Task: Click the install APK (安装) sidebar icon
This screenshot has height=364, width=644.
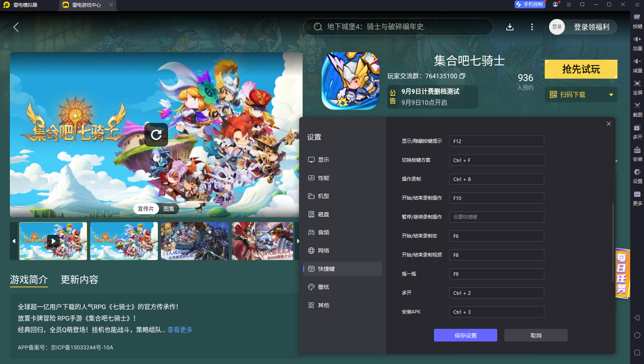Action: coord(637,154)
